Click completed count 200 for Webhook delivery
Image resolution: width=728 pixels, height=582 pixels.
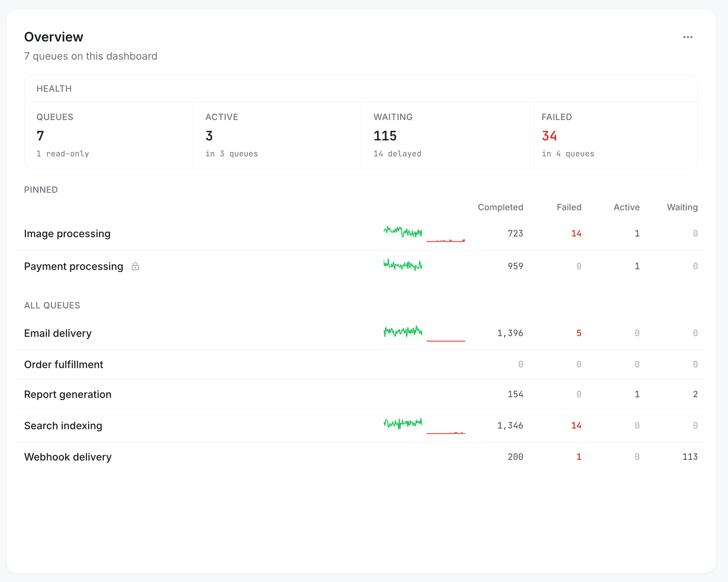[515, 457]
